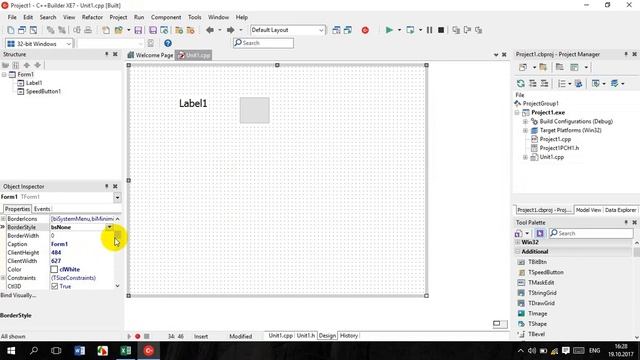Select TMaskEdit in the Tool Palette
The height and width of the screenshot is (360, 640).
(x=541, y=282)
